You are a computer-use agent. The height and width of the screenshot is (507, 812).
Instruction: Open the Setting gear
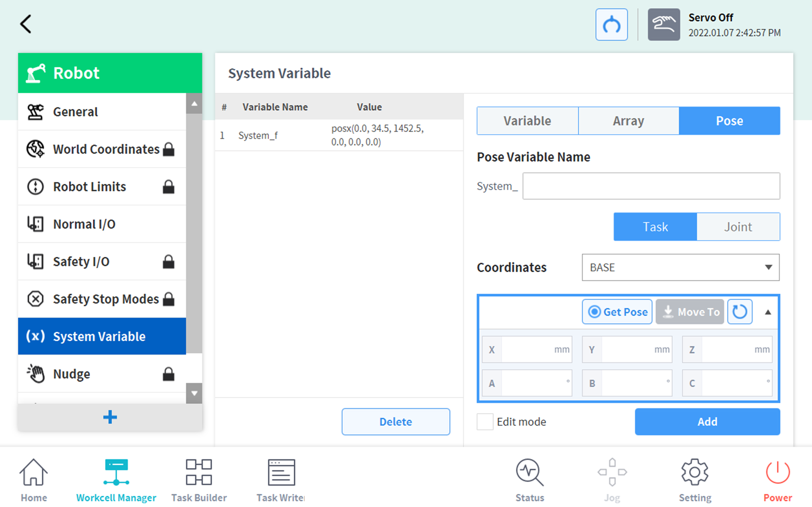tap(694, 480)
